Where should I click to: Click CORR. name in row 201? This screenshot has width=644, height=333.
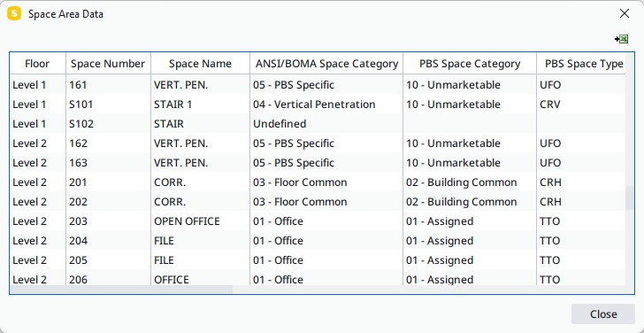(200, 182)
